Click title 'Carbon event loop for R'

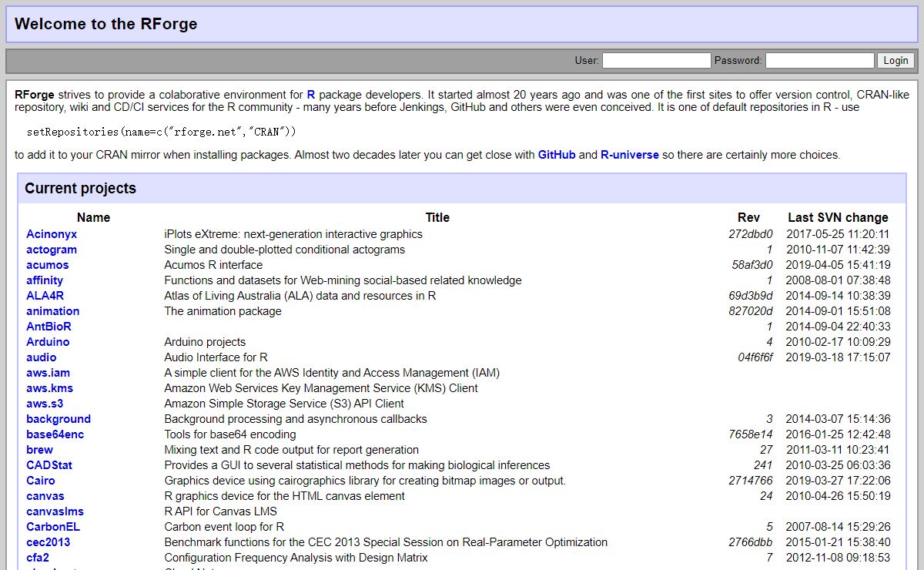tap(224, 527)
